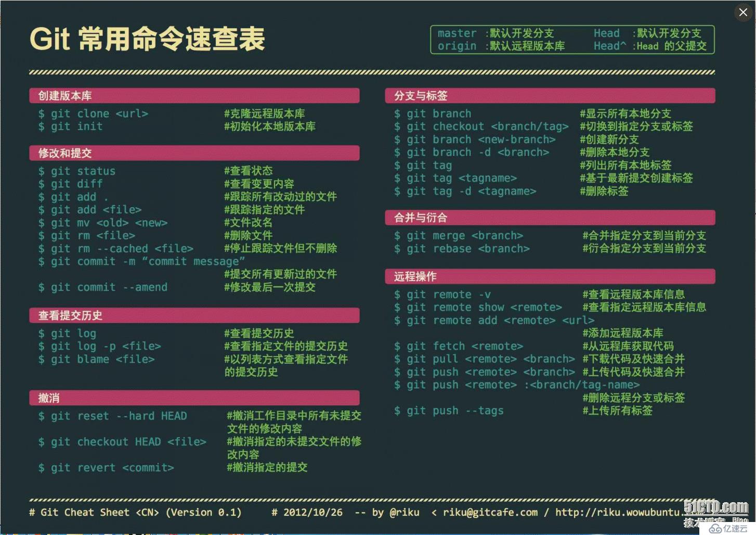Viewport: 756px width, 535px height.
Task: Click the '合并与衍合' section header
Action: point(550,218)
